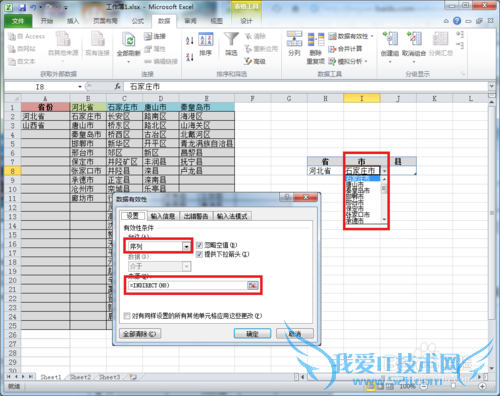
Task: Click Sort Z to A descending icon
Action: pos(190,57)
